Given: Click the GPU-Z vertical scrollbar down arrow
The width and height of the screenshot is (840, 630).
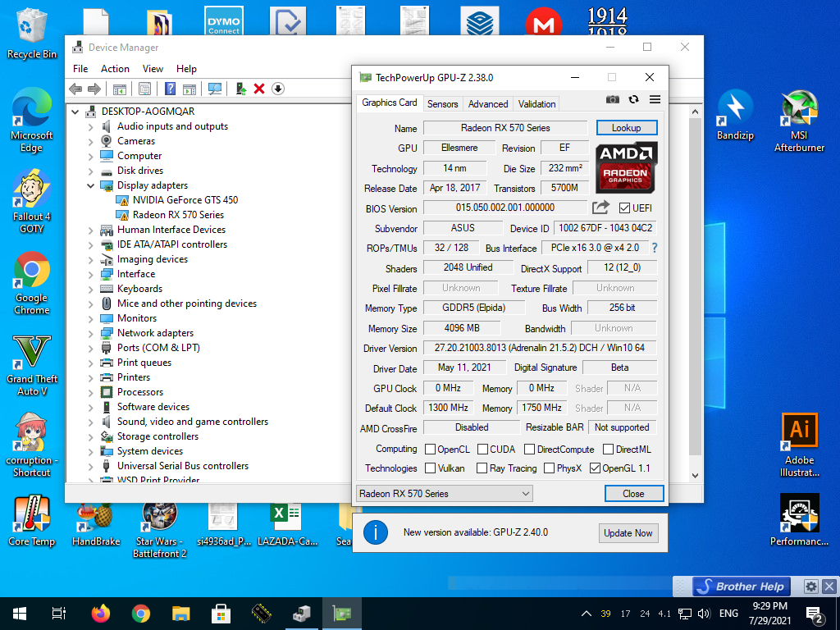Looking at the screenshot, I should (696, 475).
